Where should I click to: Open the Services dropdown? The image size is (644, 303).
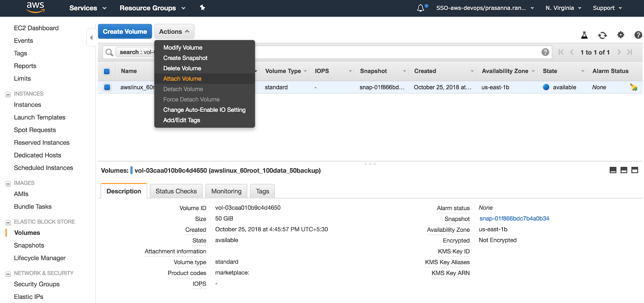click(88, 8)
